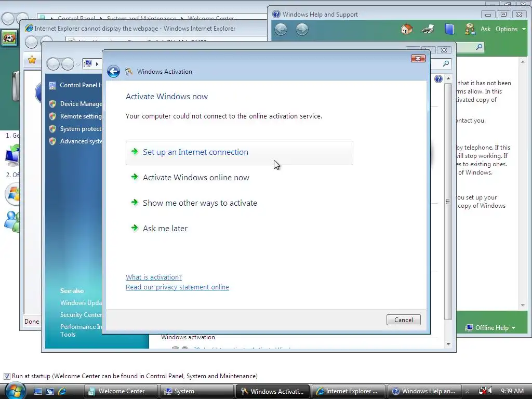This screenshot has height=399, width=532.
Task: Click Cancel in Windows Activation dialog
Action: [403, 320]
